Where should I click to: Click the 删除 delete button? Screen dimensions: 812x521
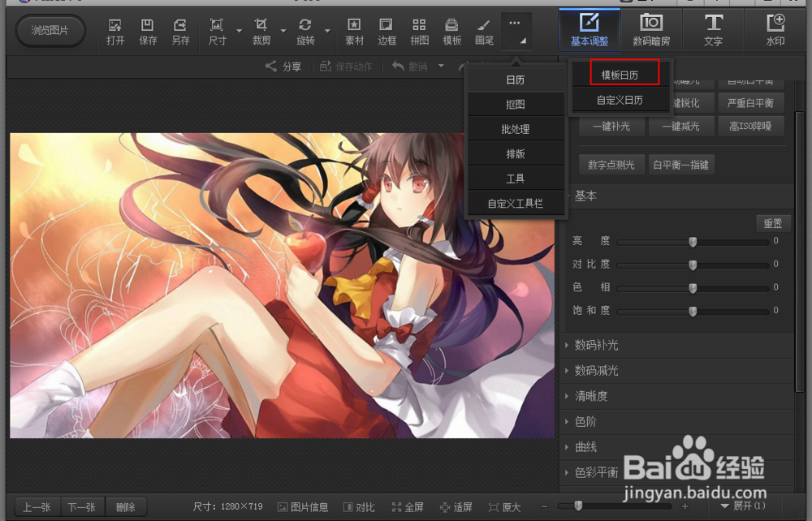click(x=126, y=507)
